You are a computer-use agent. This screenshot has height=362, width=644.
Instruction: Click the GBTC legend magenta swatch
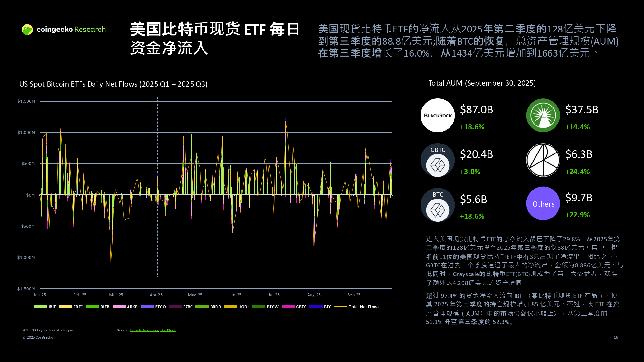coord(288,307)
